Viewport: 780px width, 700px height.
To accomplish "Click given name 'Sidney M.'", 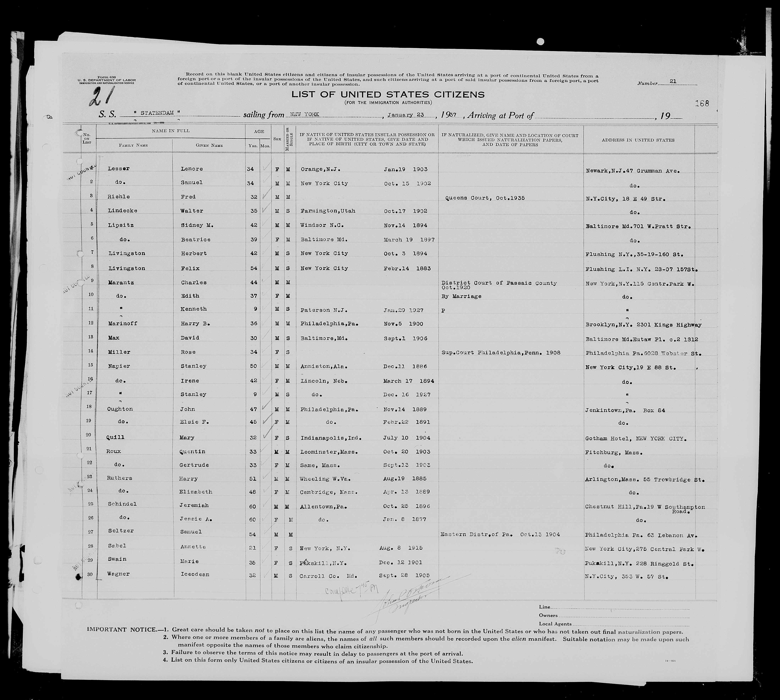I will [x=197, y=225].
